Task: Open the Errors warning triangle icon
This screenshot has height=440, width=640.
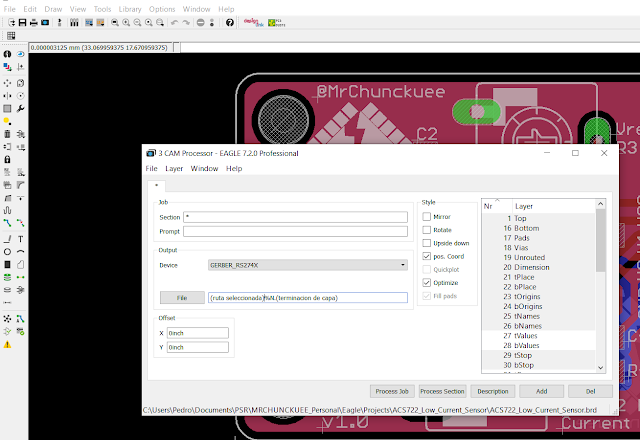Action: pyautogui.click(x=7, y=344)
